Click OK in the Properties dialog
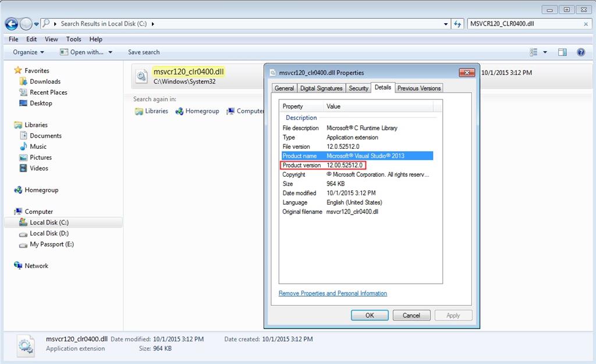The image size is (596, 364). (x=370, y=315)
